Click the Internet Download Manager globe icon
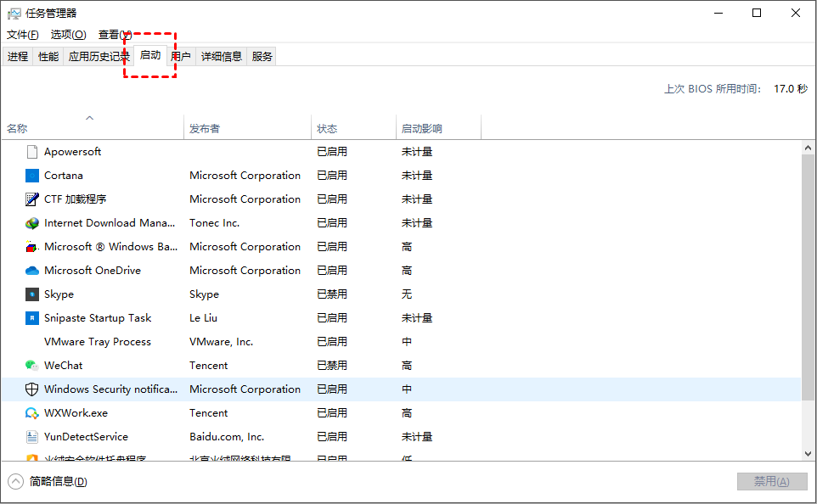This screenshot has width=817, height=504. (x=31, y=223)
